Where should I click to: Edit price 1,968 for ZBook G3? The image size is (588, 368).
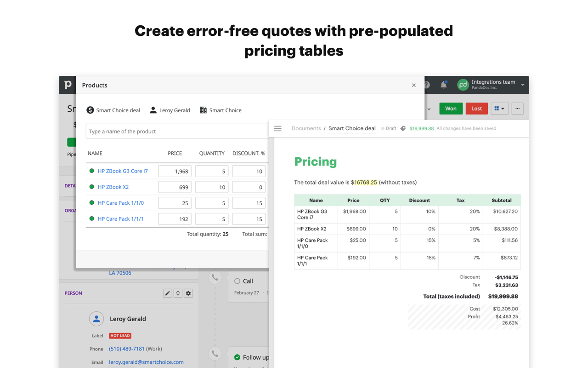[x=175, y=171]
